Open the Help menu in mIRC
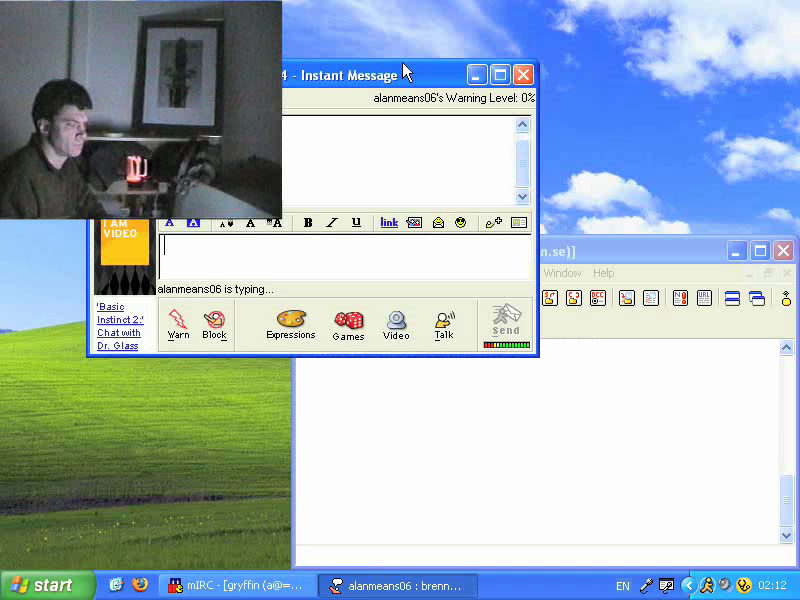Image resolution: width=800 pixels, height=600 pixels. click(x=603, y=273)
